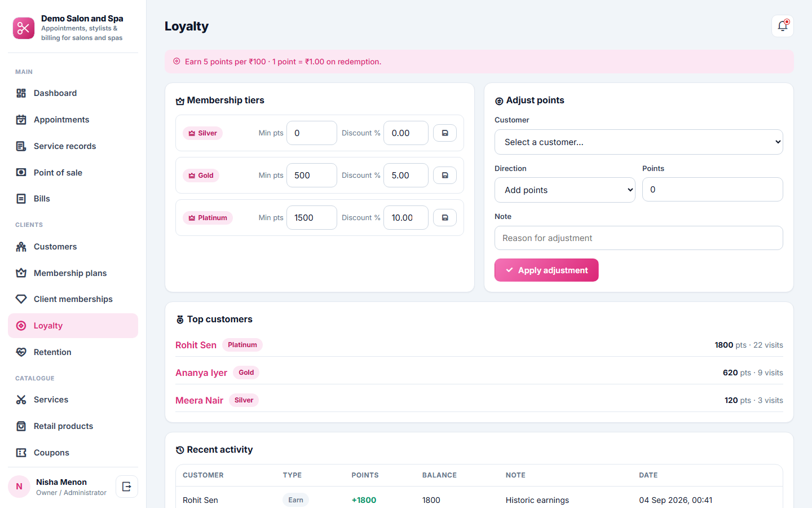Focus the Platinum Min pts field
Viewport: 812px width, 508px height.
coord(312,218)
